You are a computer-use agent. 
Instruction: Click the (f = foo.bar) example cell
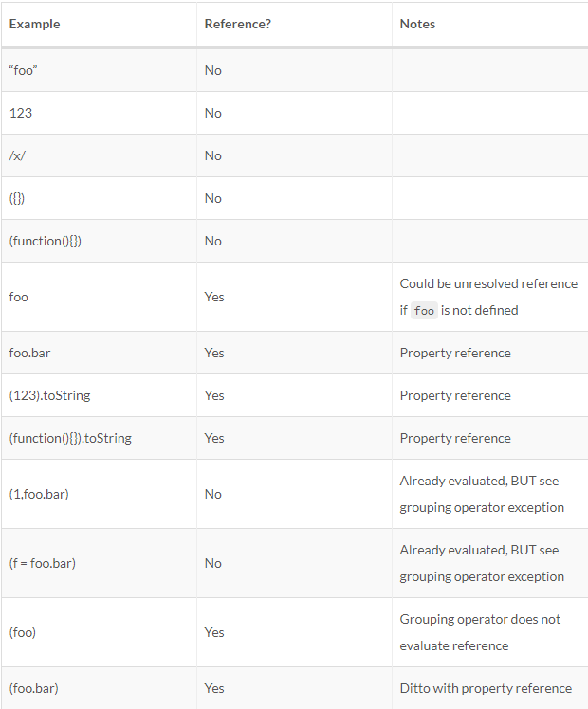(43, 563)
